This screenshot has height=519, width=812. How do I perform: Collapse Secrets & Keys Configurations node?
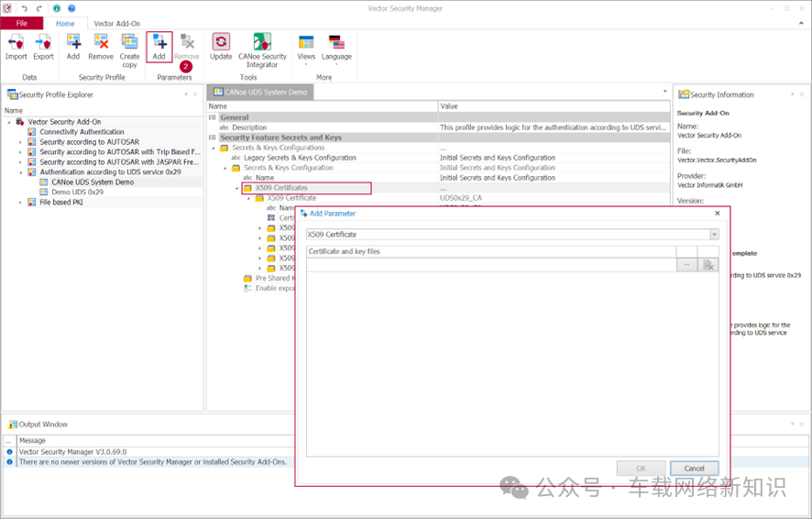tap(214, 149)
